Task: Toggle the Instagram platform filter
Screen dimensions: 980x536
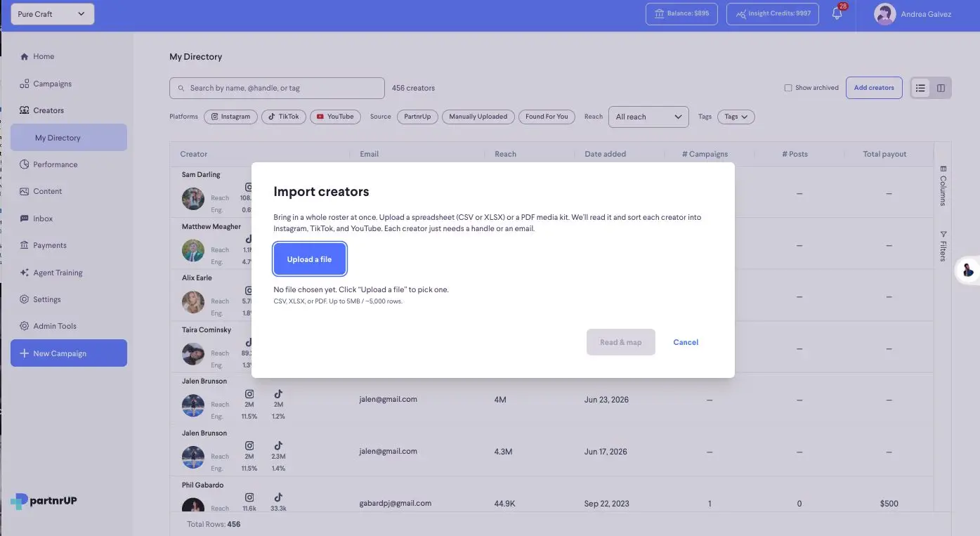Action: [x=230, y=117]
